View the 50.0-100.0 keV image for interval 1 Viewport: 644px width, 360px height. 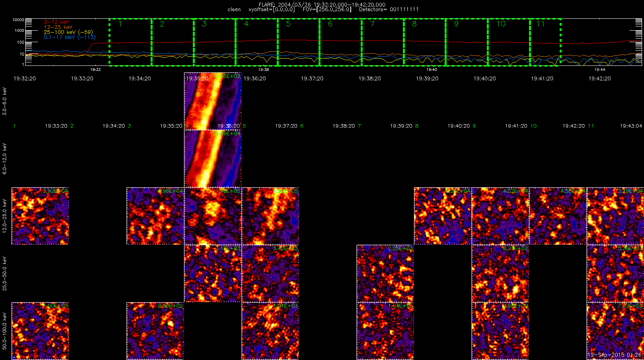pyautogui.click(x=40, y=331)
